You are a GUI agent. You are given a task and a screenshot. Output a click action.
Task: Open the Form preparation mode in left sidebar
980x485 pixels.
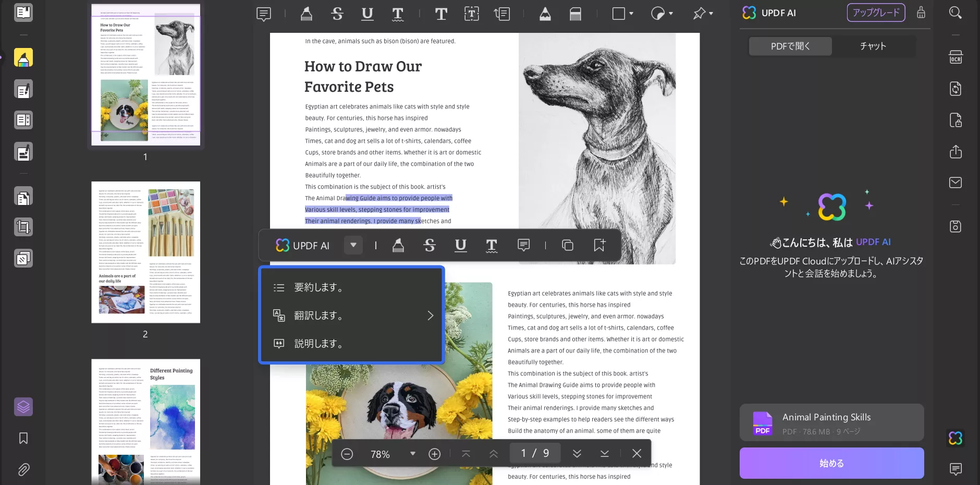(x=23, y=120)
